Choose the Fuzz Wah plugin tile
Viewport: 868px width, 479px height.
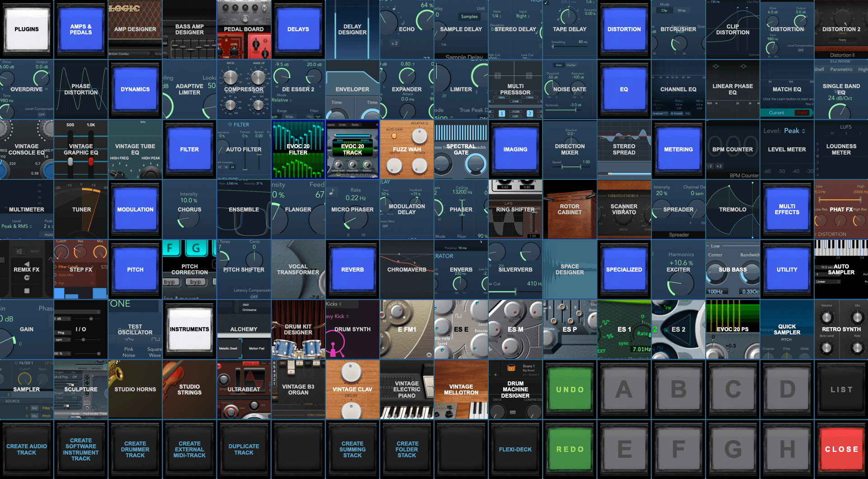point(406,150)
